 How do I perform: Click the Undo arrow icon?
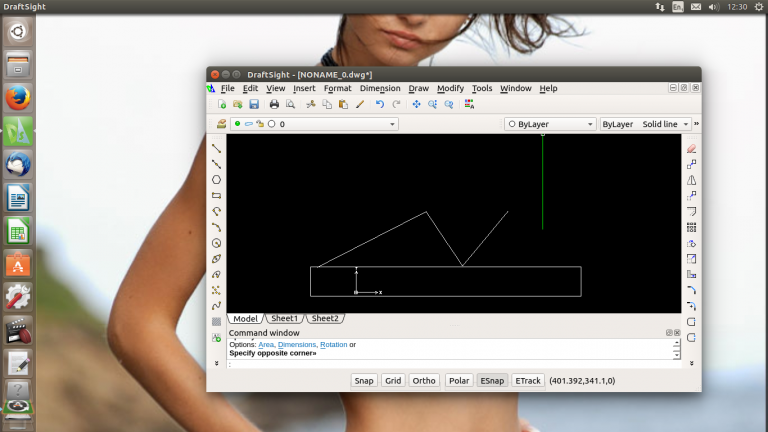click(x=380, y=104)
